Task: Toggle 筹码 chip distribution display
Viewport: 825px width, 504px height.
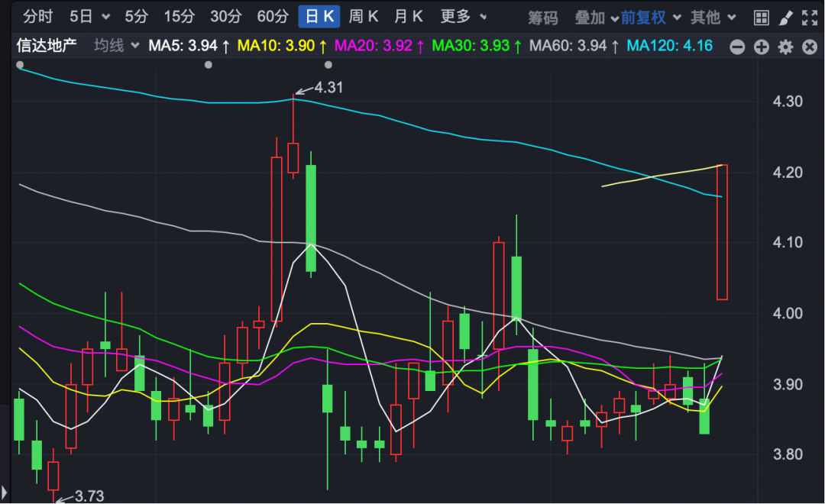Action: point(543,17)
